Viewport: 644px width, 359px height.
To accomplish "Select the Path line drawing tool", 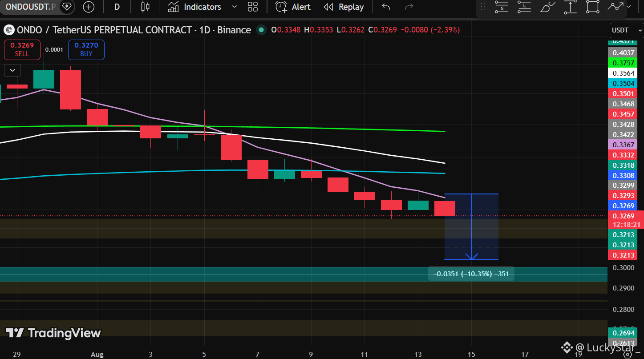I will point(616,7).
